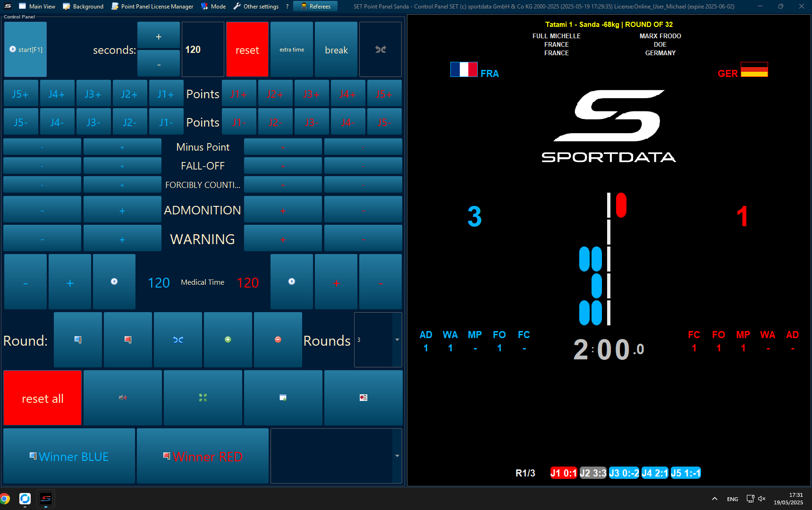The height and width of the screenshot is (510, 812).
Task: Remove blue WARNING with -
Action: pos(42,239)
